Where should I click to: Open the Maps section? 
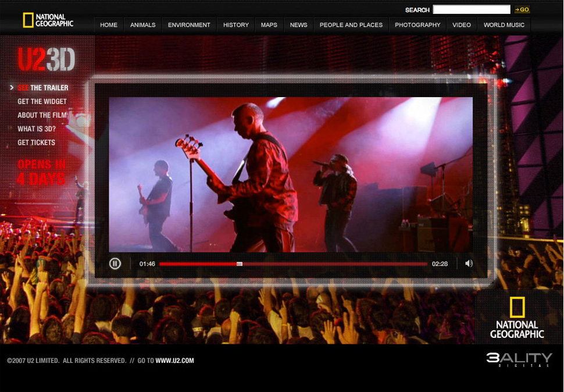pos(269,25)
